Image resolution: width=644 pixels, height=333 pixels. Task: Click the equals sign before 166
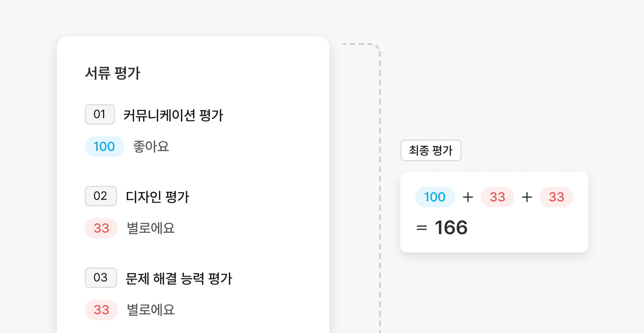[x=422, y=228]
